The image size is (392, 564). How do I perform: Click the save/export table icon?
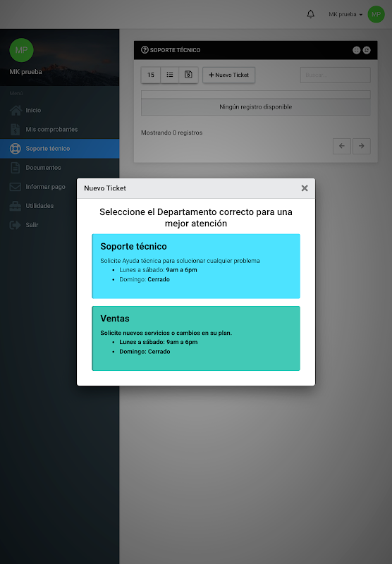tap(188, 75)
